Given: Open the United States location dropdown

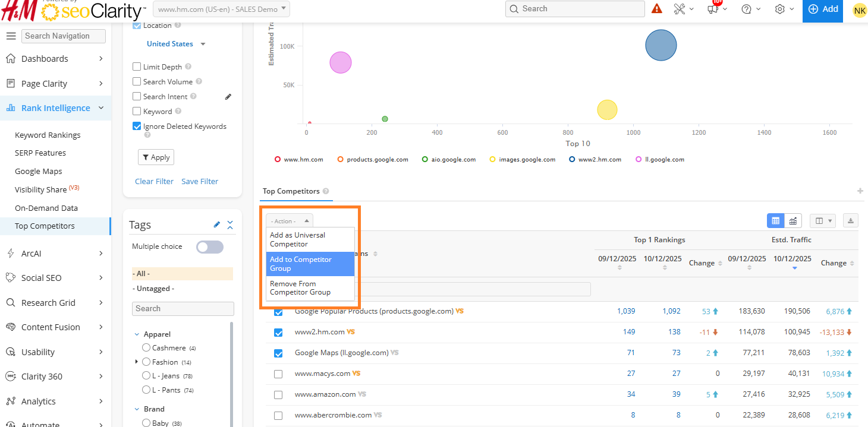Looking at the screenshot, I should point(176,44).
